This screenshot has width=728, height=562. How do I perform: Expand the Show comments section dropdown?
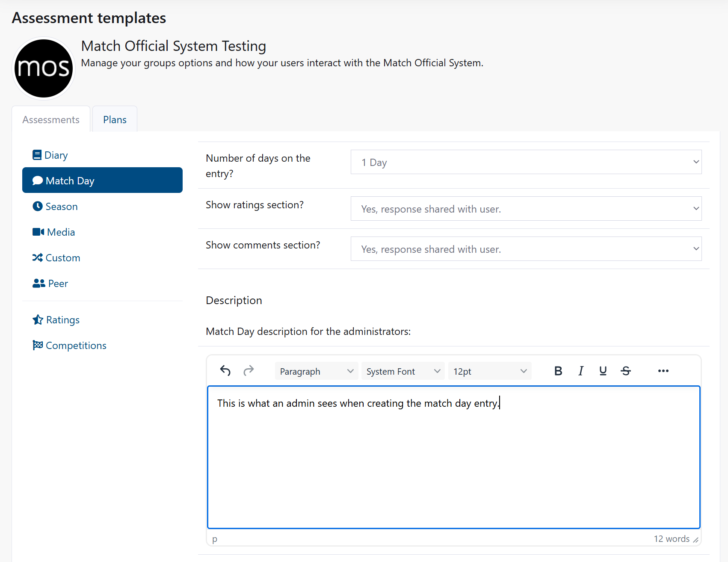click(526, 249)
